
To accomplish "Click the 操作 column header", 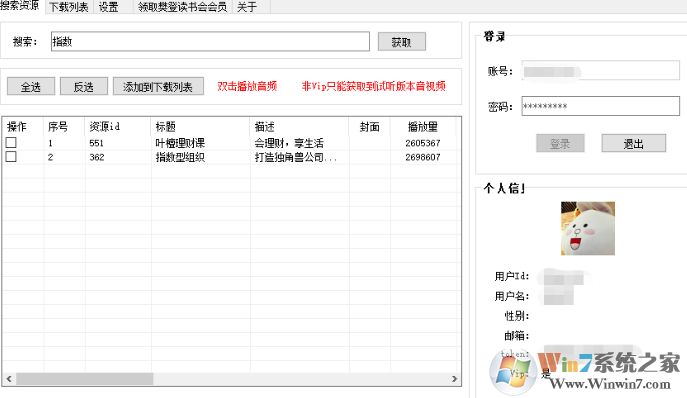I will pyautogui.click(x=22, y=127).
